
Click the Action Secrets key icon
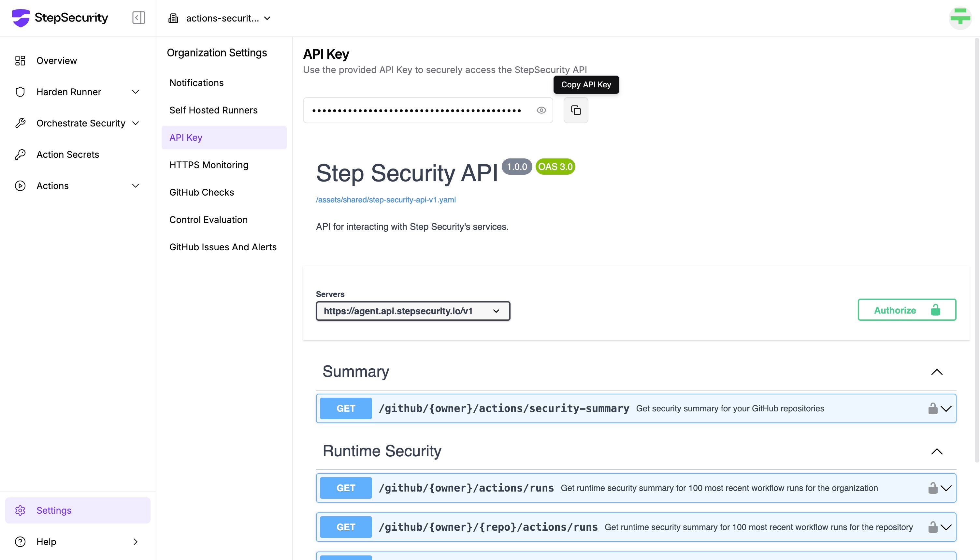click(x=20, y=154)
